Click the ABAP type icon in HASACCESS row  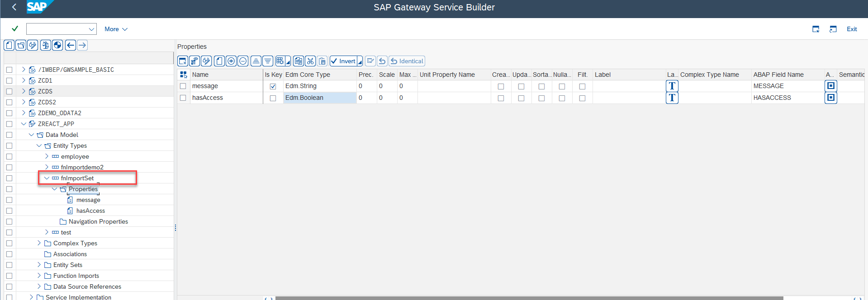[831, 98]
